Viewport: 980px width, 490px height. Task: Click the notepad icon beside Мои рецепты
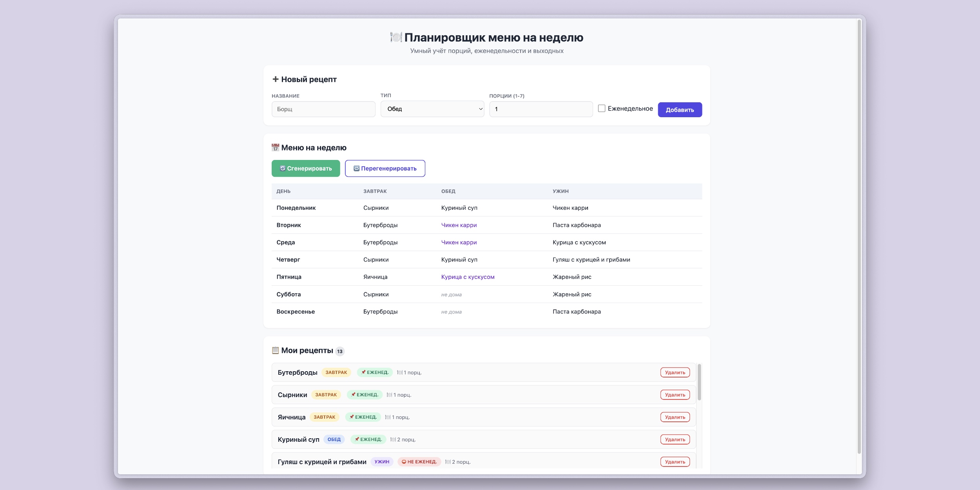[275, 350]
